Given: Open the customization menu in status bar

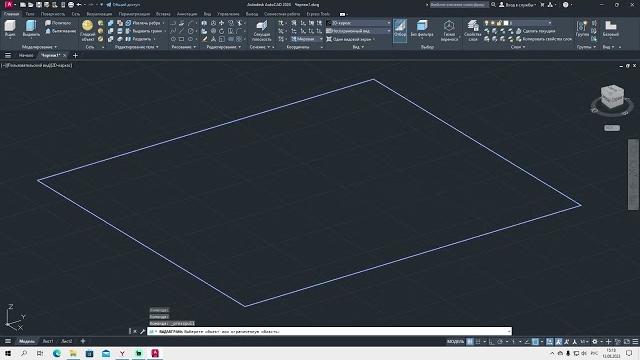Looking at the screenshot, I should pos(635,341).
